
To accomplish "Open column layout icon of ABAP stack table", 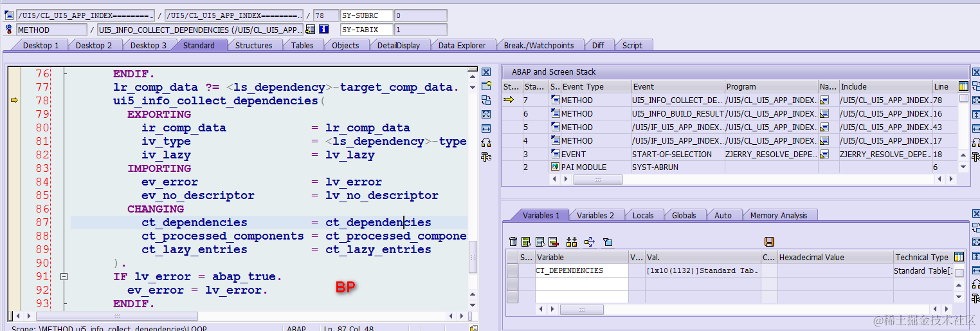I will click(x=963, y=86).
